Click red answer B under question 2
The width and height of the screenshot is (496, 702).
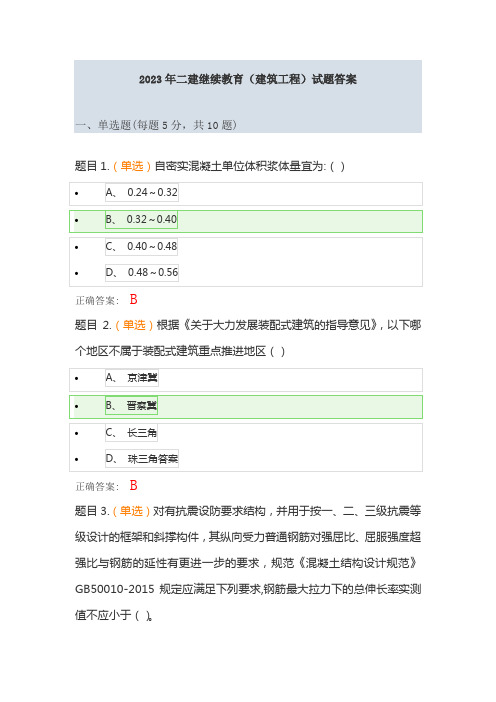click(133, 485)
